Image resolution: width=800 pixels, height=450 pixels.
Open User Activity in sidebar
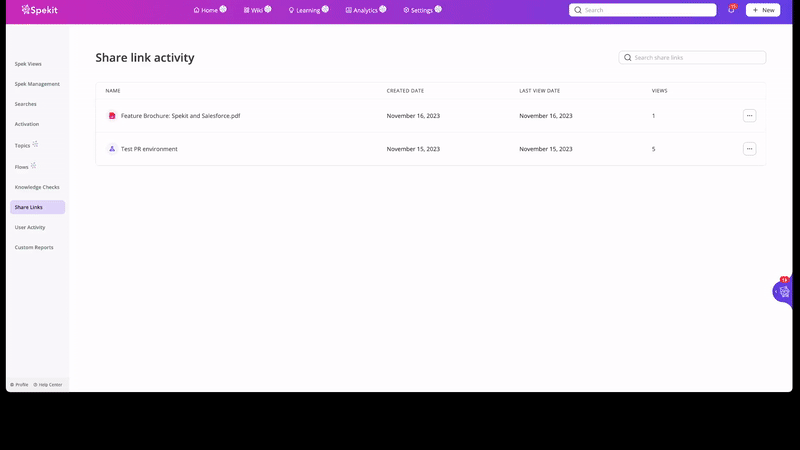(x=30, y=227)
